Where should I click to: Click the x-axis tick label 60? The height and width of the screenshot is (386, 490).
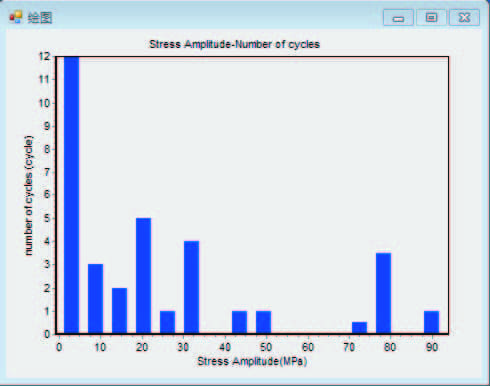click(308, 347)
